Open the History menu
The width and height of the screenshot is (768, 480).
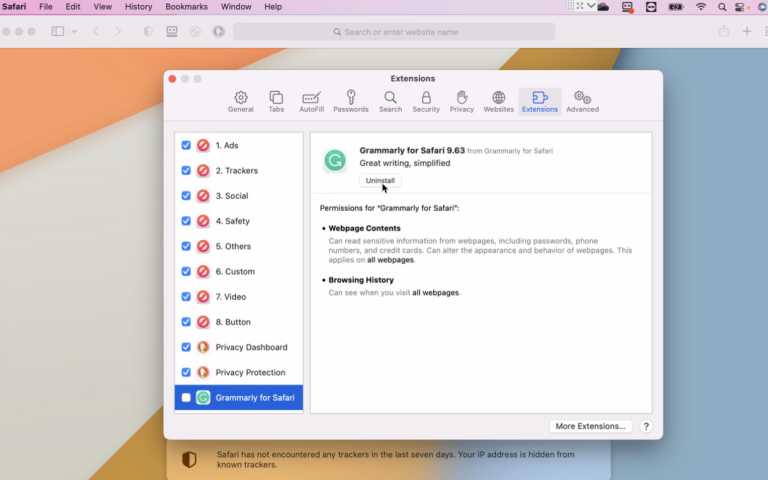point(138,7)
